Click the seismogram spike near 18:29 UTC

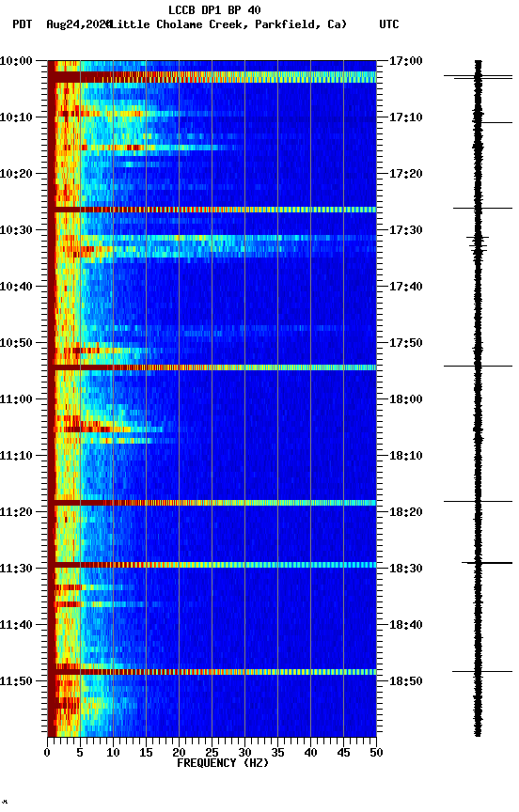click(x=487, y=563)
